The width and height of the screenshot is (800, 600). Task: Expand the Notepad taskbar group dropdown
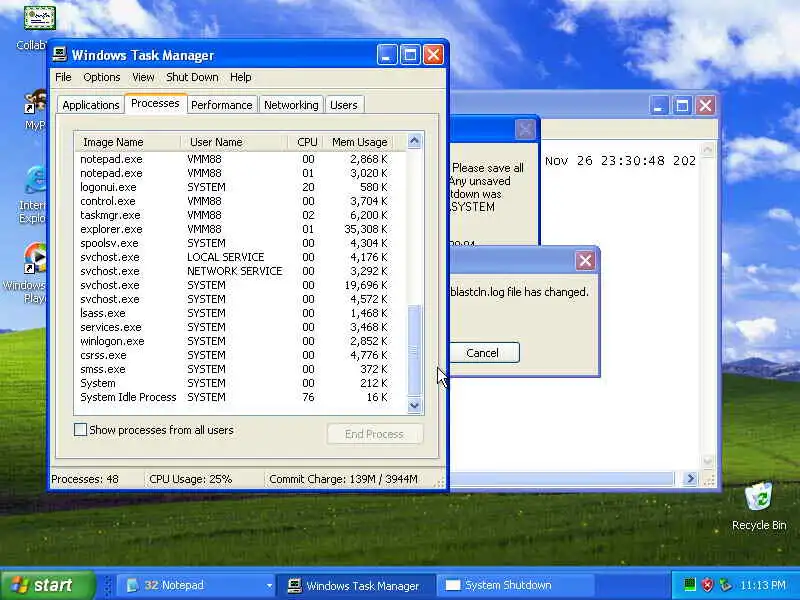[269, 585]
